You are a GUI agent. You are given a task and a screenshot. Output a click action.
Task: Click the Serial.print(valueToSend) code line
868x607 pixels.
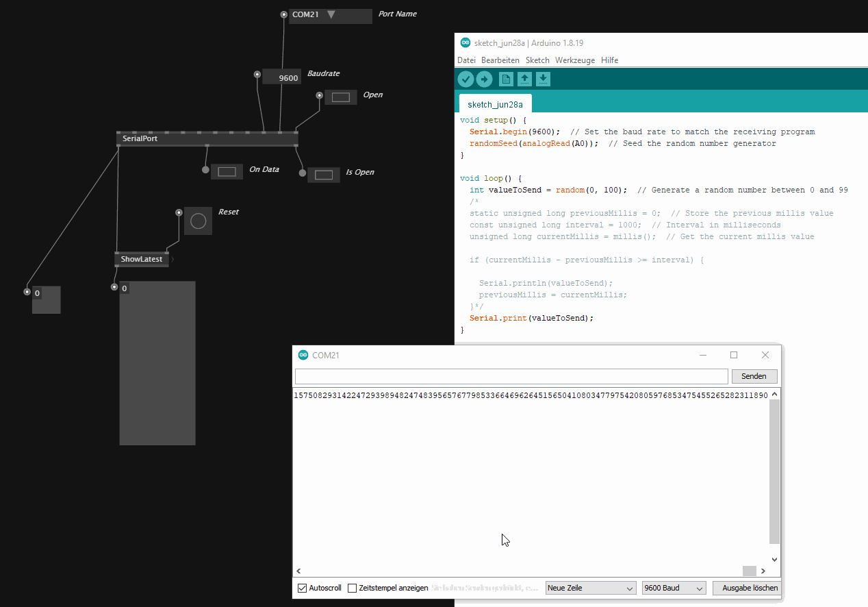click(x=532, y=318)
